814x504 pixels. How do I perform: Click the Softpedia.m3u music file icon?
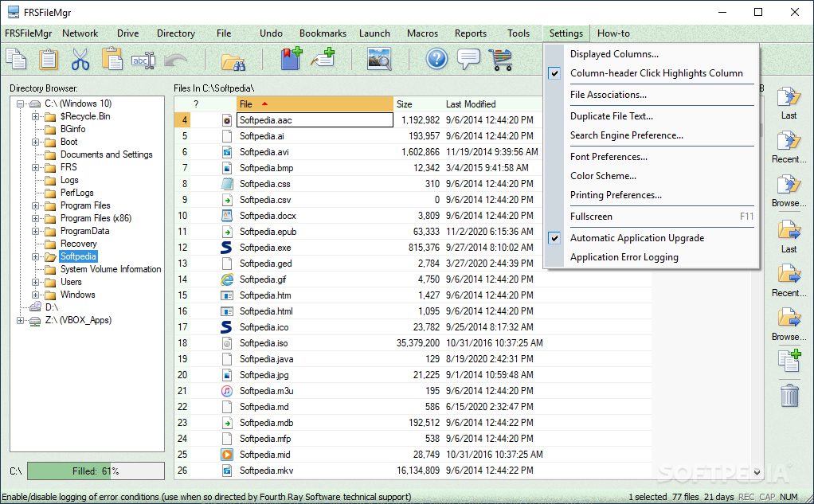click(226, 391)
